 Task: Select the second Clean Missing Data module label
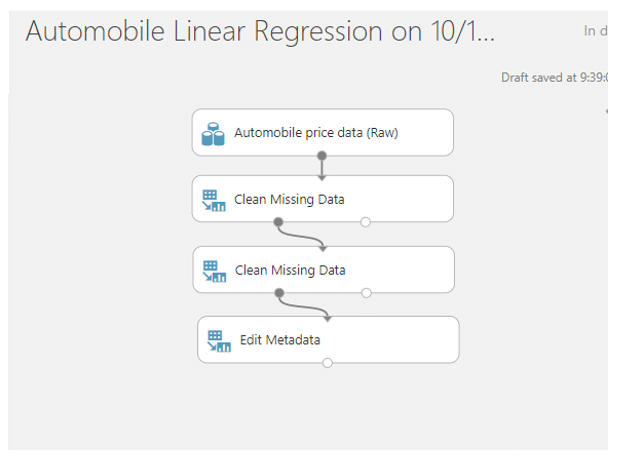[290, 270]
